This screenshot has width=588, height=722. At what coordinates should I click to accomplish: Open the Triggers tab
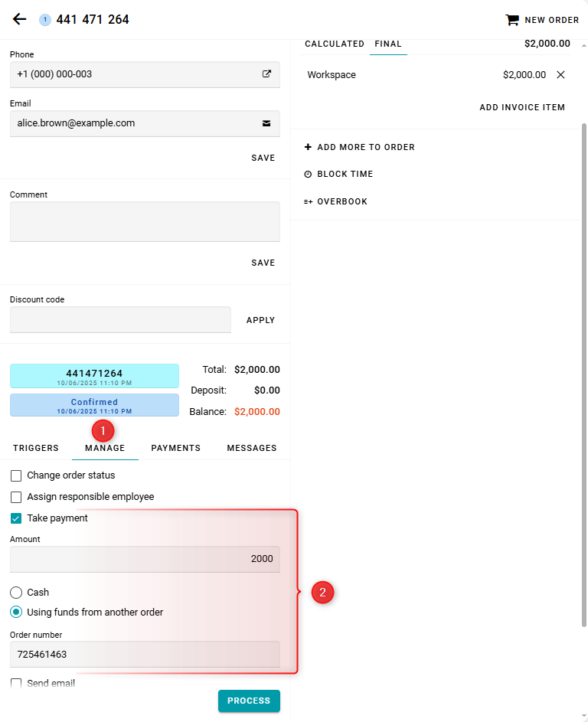[x=36, y=449]
